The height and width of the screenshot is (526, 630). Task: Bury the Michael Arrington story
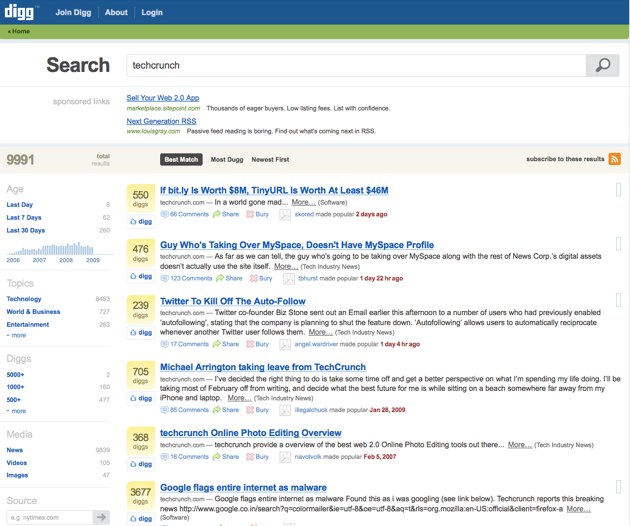pos(258,410)
